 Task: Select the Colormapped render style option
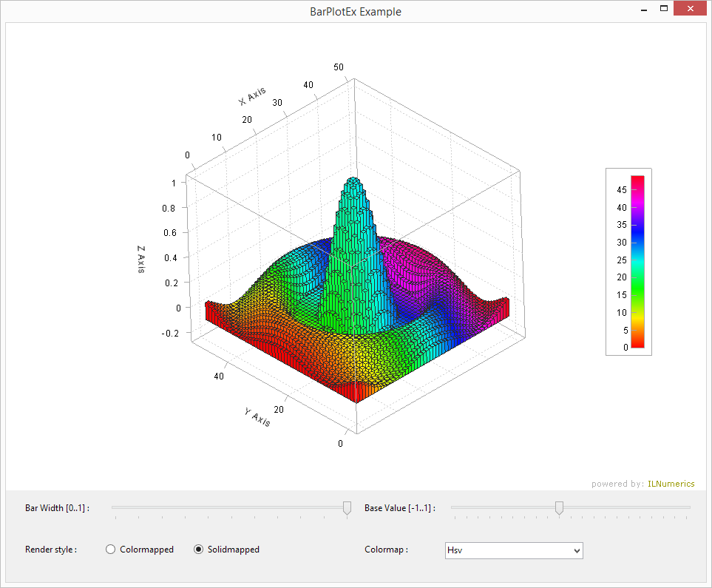(x=111, y=550)
